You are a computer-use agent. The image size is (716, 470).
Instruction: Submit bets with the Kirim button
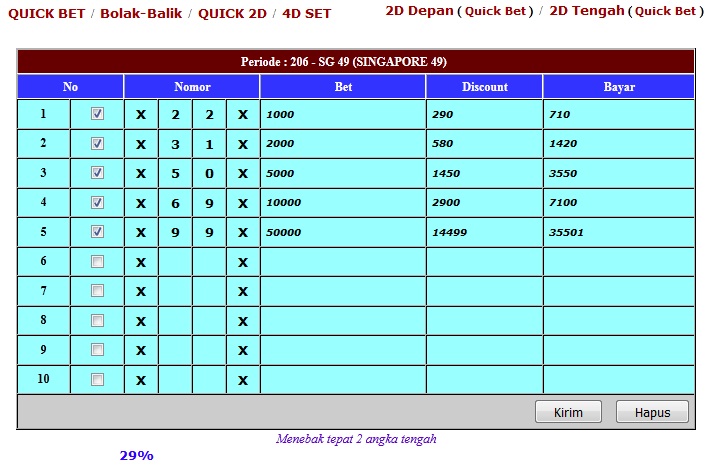(x=568, y=412)
